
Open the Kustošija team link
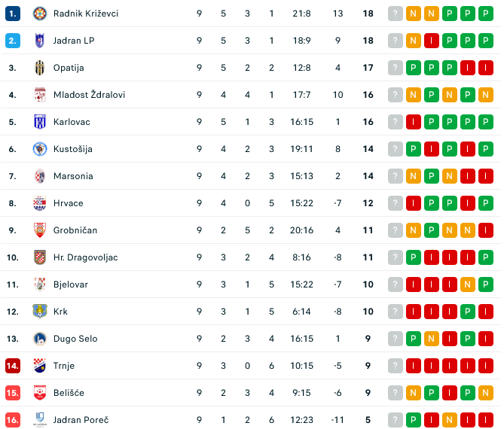pos(73,149)
